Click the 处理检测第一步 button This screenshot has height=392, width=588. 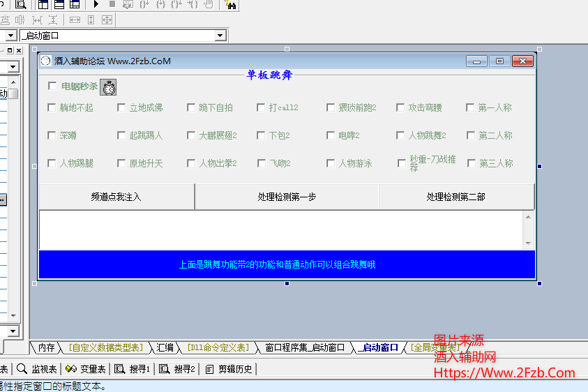click(287, 197)
